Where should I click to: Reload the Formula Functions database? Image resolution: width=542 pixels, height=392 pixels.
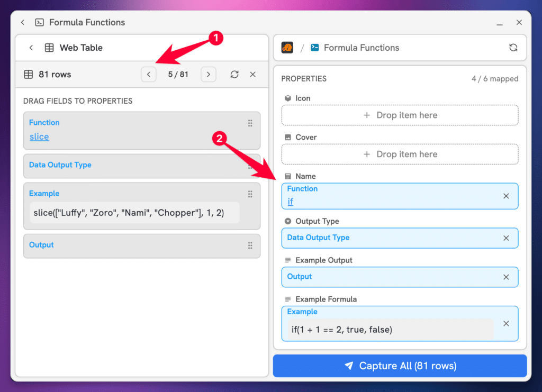(513, 48)
